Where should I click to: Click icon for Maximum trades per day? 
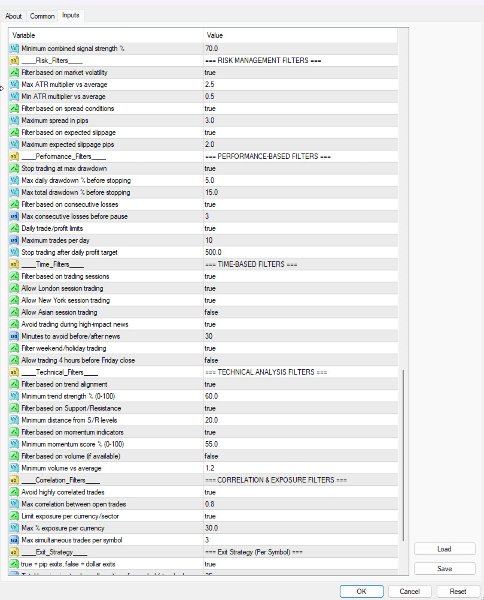14,240
